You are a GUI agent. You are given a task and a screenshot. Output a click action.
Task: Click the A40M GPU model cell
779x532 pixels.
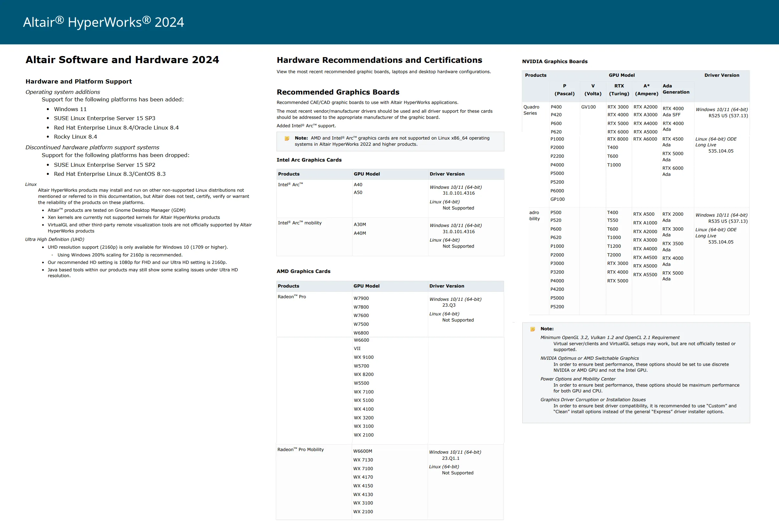[x=360, y=233]
